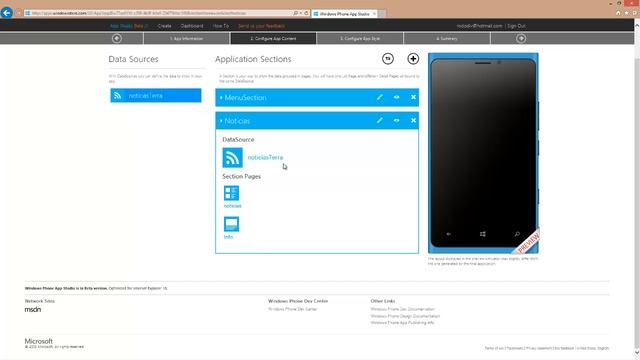Click the 'MenuSection' section title text
This screenshot has height=360, width=640.
tap(245, 98)
